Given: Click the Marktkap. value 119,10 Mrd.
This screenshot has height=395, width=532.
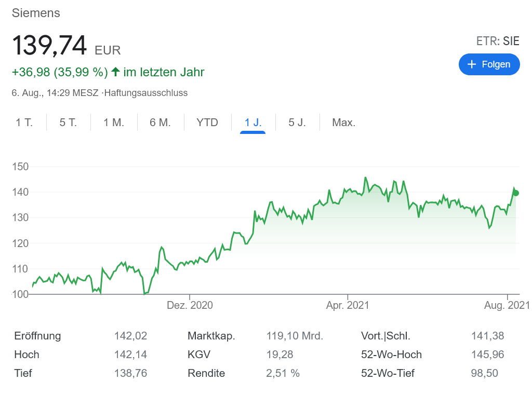Looking at the screenshot, I should [295, 336].
